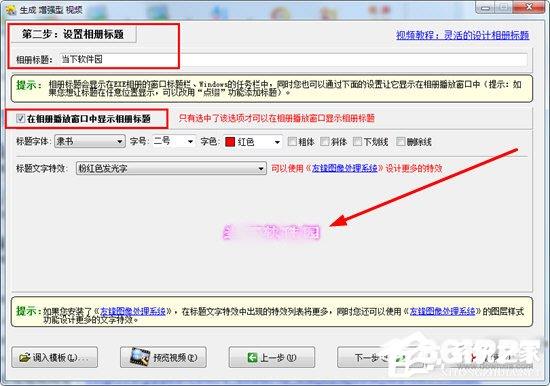Screen dimensions: 550x386
Task: Open the 标题文字特效 dropdown showing 粉红色发光字
Action: (x=171, y=169)
